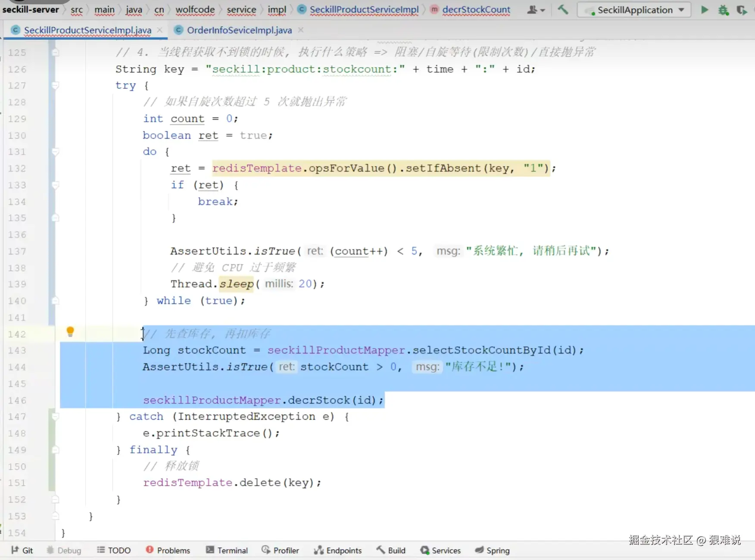Image resolution: width=755 pixels, height=560 pixels.
Task: Toggle the fold marker at line 125
Action: pos(55,53)
